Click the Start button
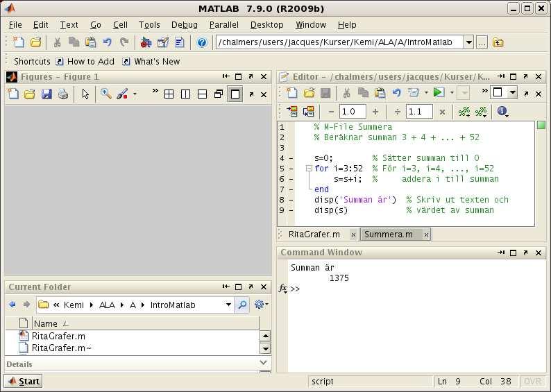The width and height of the screenshot is (551, 392). coord(23,381)
